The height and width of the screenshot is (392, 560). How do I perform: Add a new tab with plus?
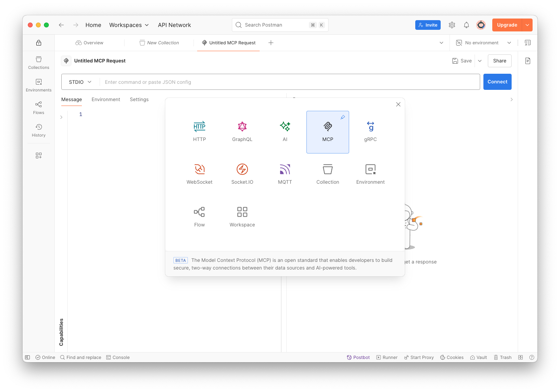point(271,43)
